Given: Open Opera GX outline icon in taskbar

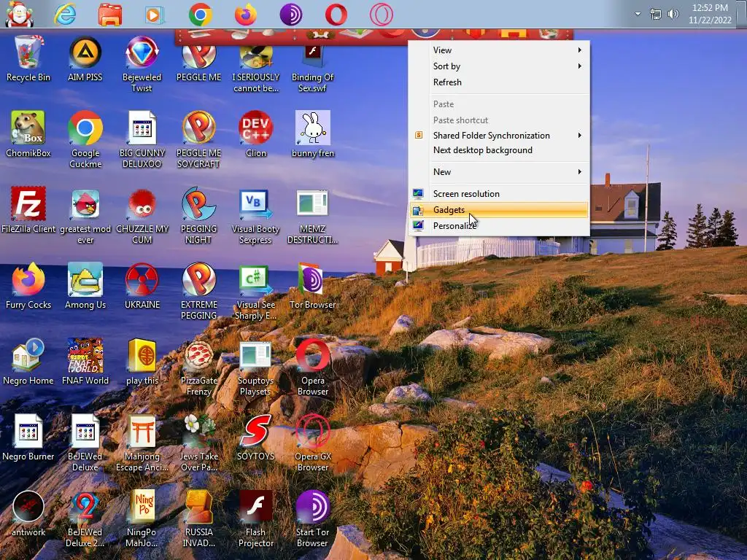Looking at the screenshot, I should (x=382, y=15).
